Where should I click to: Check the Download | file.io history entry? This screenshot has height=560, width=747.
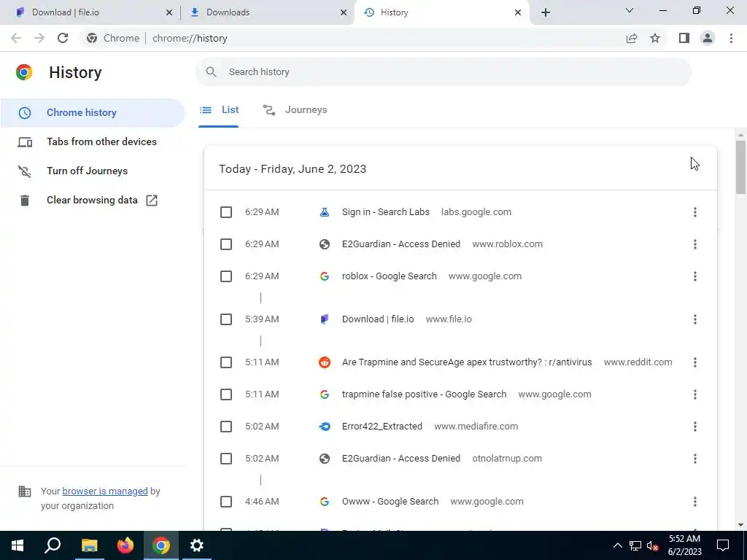[226, 319]
